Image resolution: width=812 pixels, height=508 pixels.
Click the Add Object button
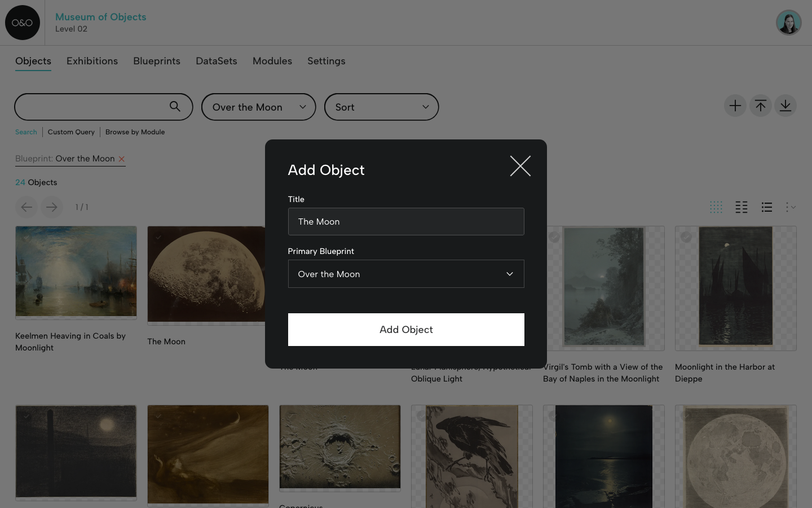(406, 330)
